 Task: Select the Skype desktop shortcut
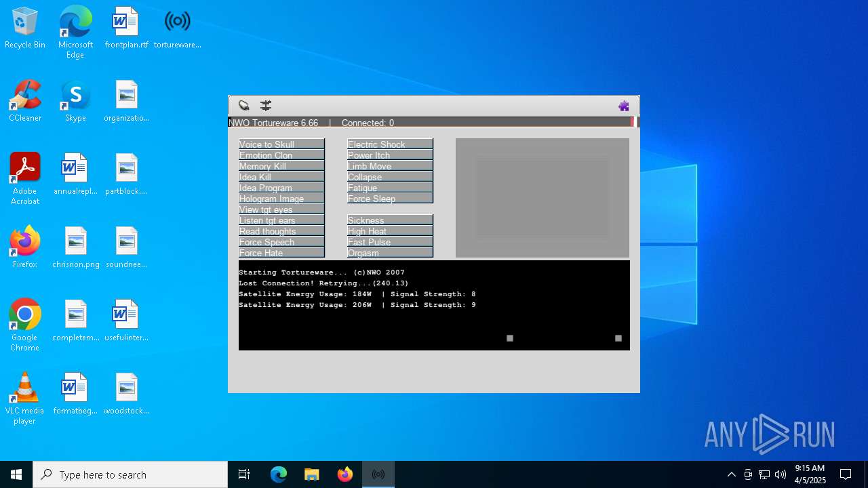(75, 101)
